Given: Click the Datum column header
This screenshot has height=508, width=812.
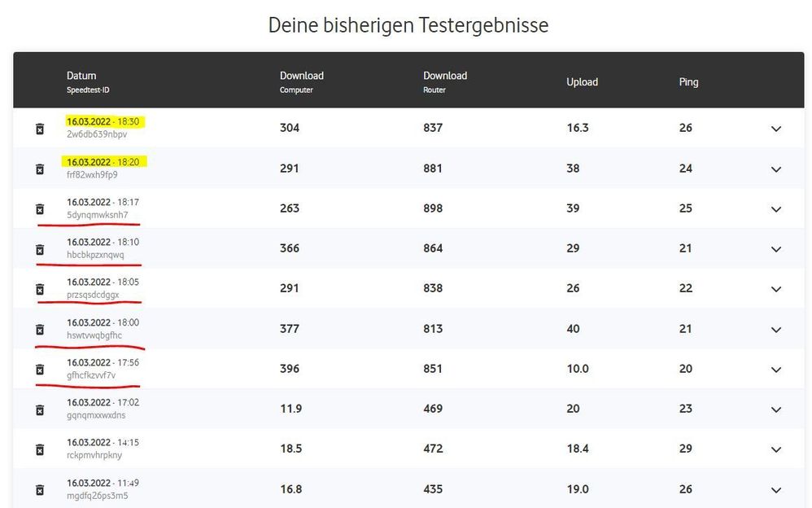Looking at the screenshot, I should tap(81, 76).
